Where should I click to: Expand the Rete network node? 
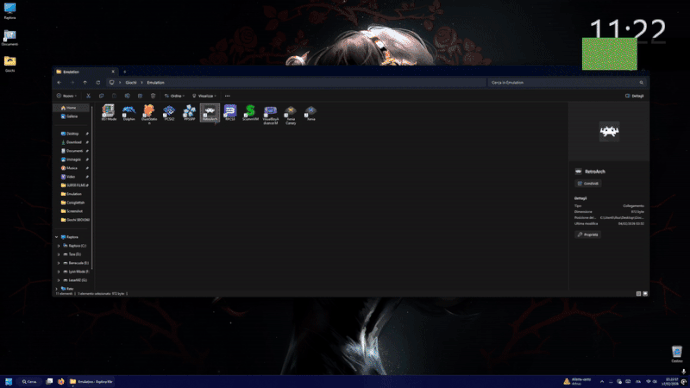coord(56,289)
